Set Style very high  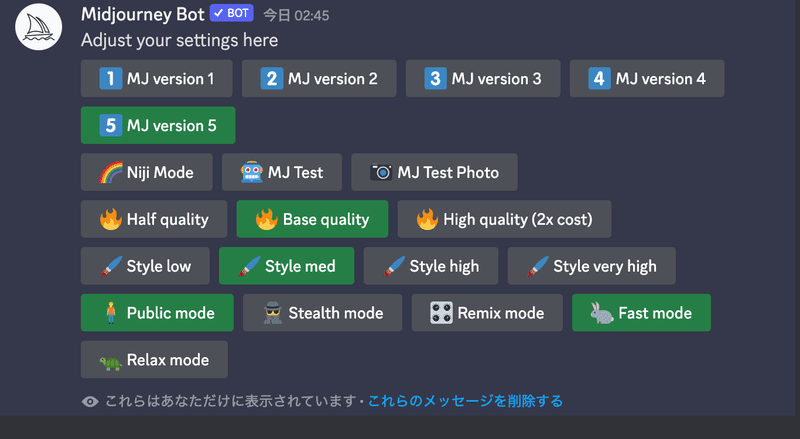click(x=591, y=266)
